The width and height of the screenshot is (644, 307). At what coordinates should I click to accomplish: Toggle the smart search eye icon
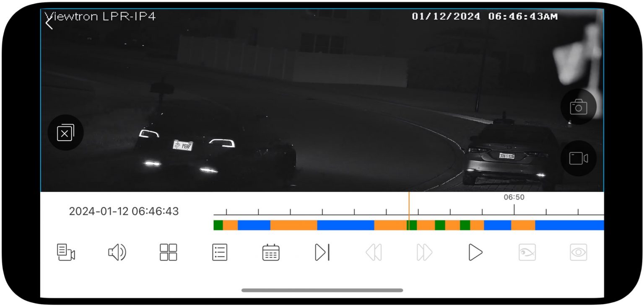pos(579,252)
